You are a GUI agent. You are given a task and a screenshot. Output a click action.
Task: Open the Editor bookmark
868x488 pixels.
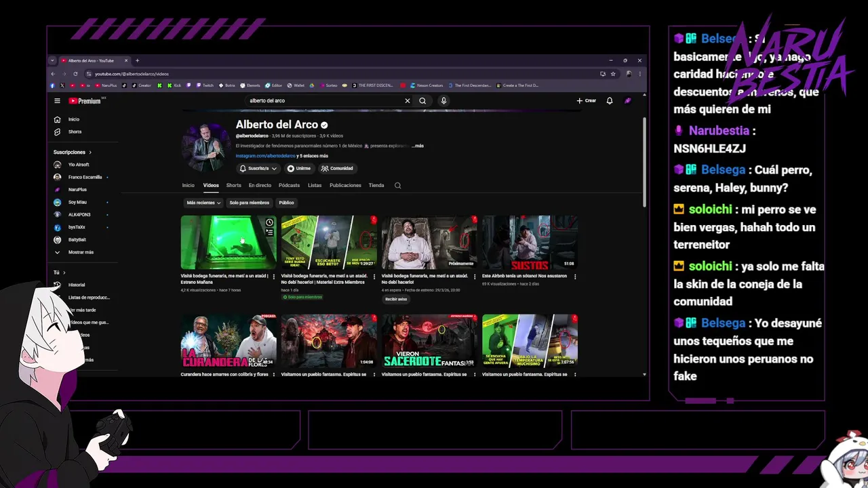273,85
